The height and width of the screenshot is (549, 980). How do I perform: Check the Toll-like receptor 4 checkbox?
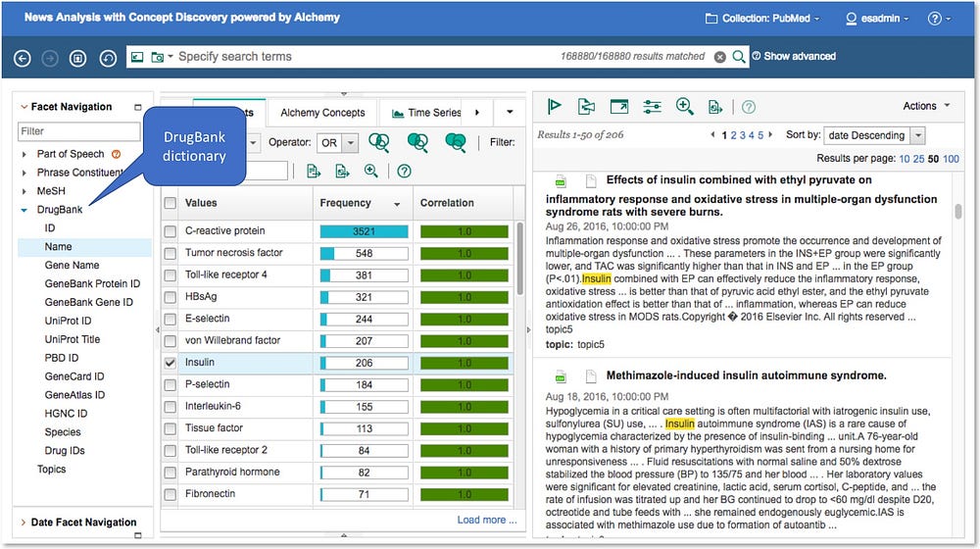click(x=170, y=275)
